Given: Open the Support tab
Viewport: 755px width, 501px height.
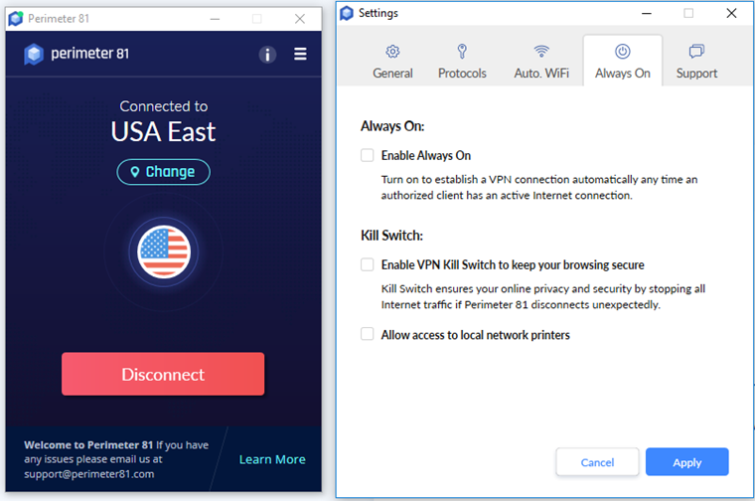Looking at the screenshot, I should (696, 62).
